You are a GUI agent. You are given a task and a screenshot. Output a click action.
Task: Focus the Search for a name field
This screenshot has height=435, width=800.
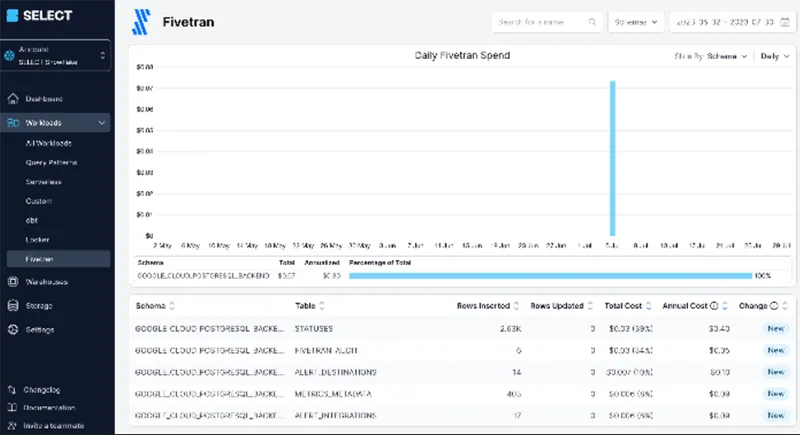point(546,22)
